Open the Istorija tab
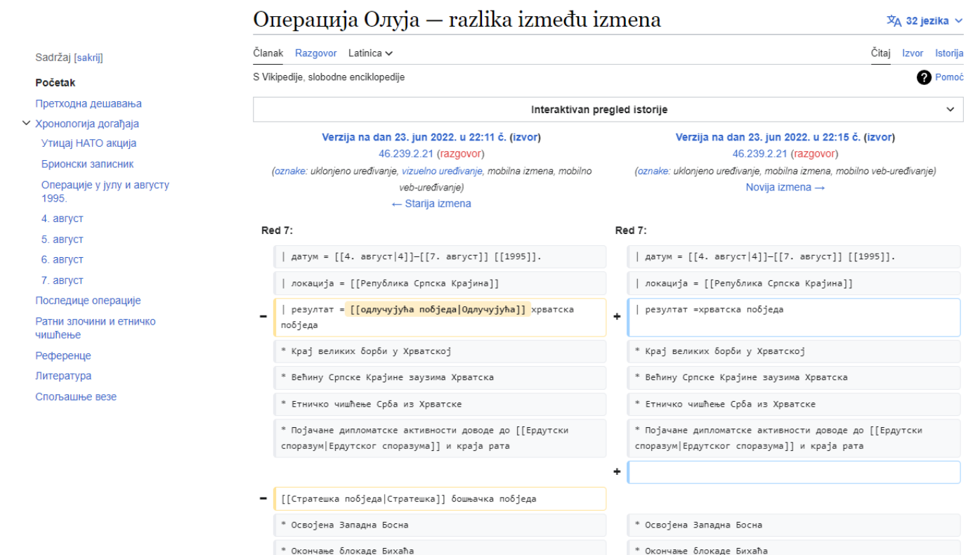Viewport: 980px width, 555px height. pos(949,53)
